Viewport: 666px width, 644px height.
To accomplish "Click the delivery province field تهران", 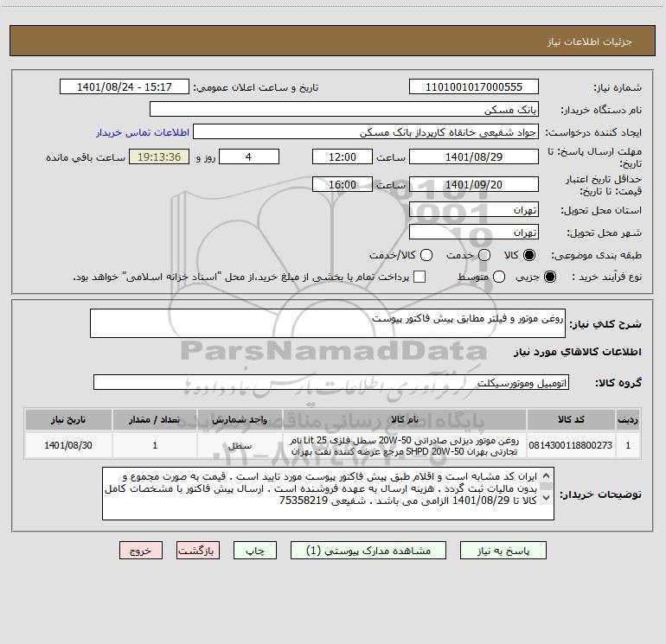I will (474, 209).
